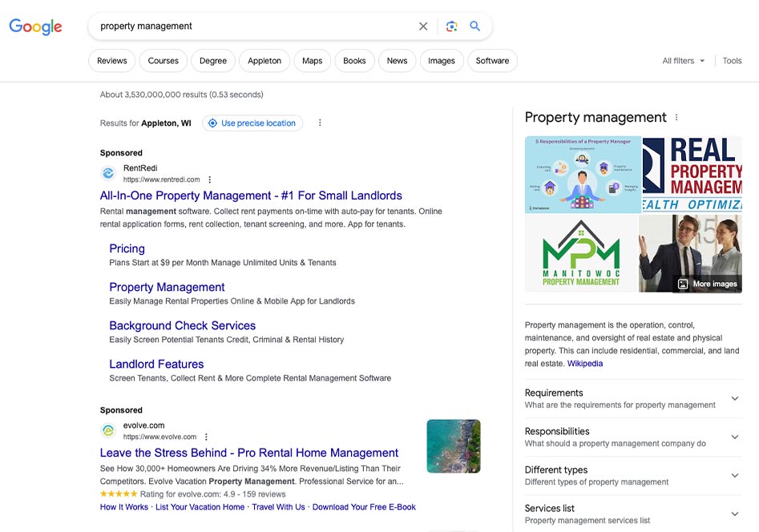The width and height of the screenshot is (759, 532).
Task: Open three-dot menu beside evolve.com URL
Action: point(206,437)
